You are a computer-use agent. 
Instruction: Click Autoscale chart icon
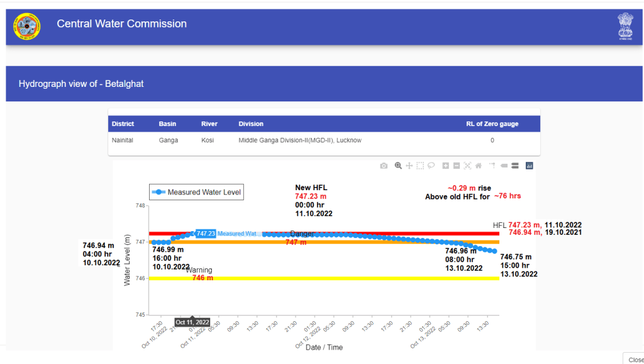(x=467, y=166)
